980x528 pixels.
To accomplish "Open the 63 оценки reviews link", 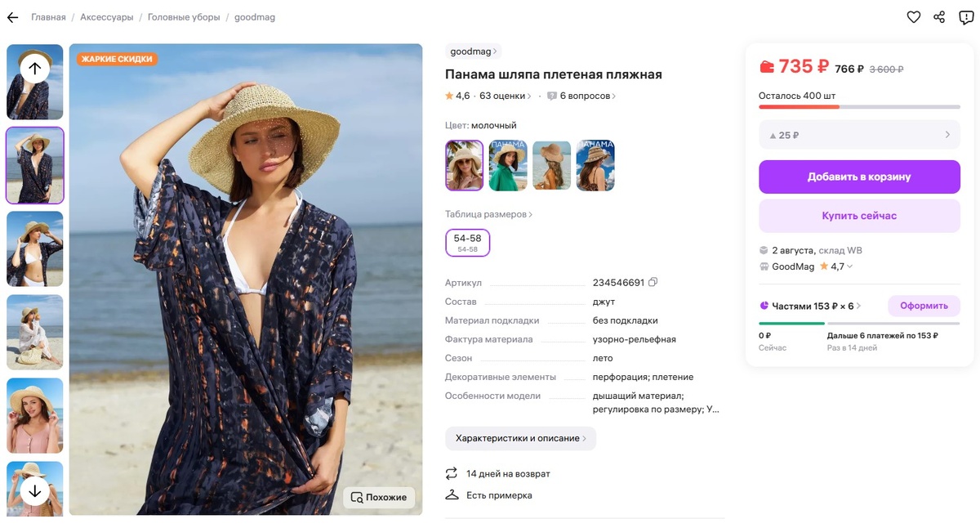I will pos(505,96).
